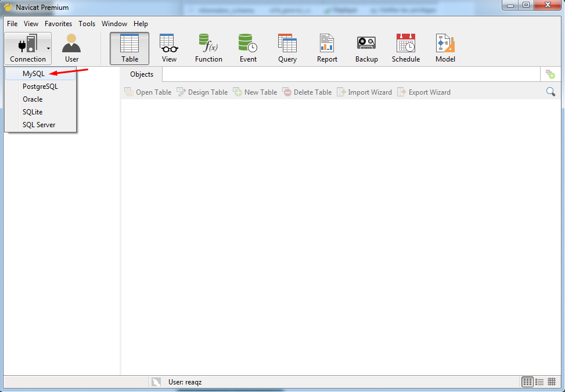Switch to list view mode

539,382
